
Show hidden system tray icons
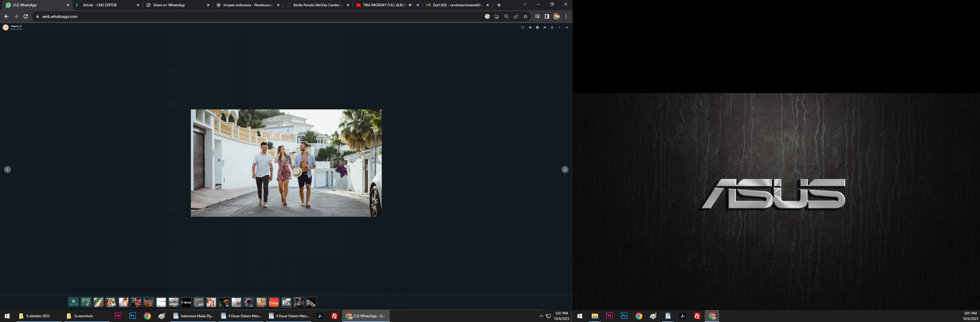click(541, 316)
